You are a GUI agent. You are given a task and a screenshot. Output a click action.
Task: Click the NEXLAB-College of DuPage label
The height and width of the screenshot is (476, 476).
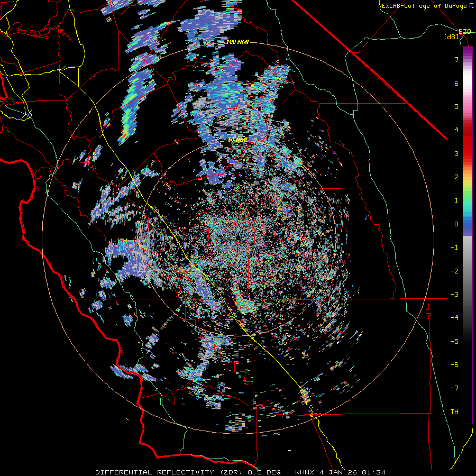click(x=422, y=6)
